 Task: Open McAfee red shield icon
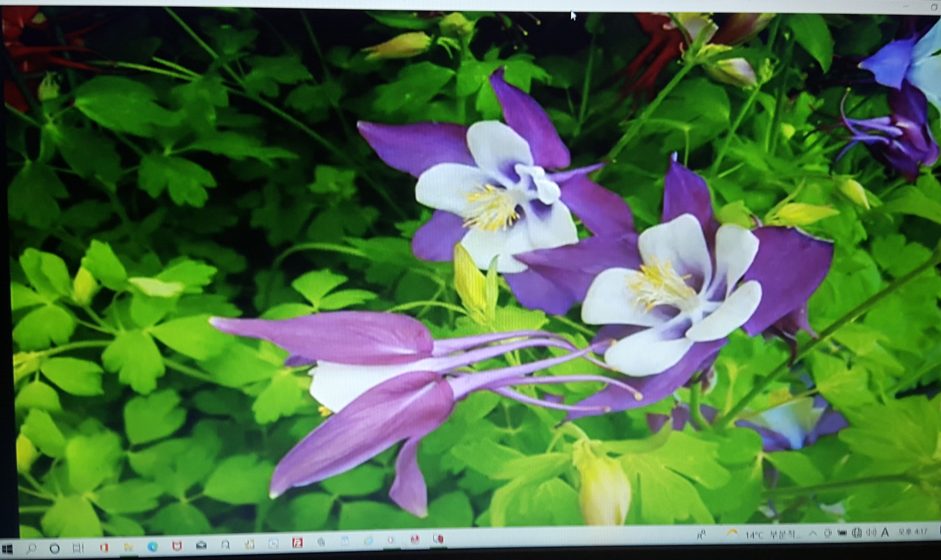177,546
